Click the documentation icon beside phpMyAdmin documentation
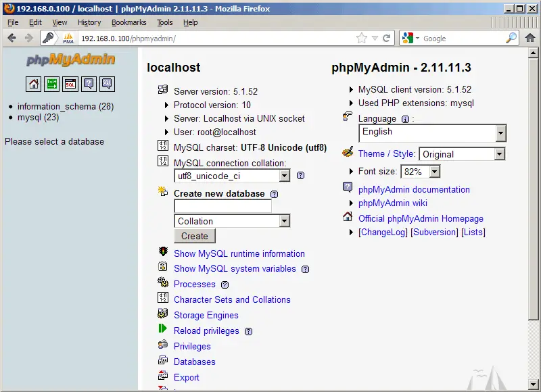The height and width of the screenshot is (392, 541). coord(348,187)
